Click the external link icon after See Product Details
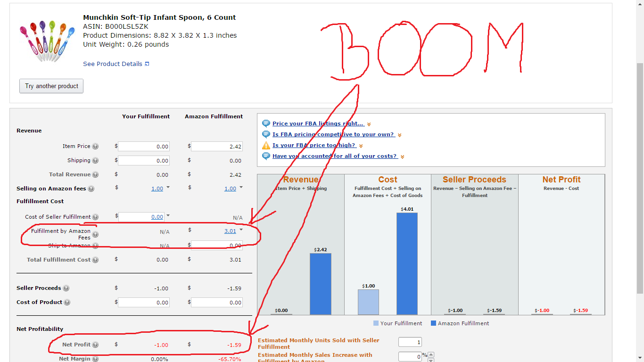The width and height of the screenshot is (644, 362). click(147, 64)
